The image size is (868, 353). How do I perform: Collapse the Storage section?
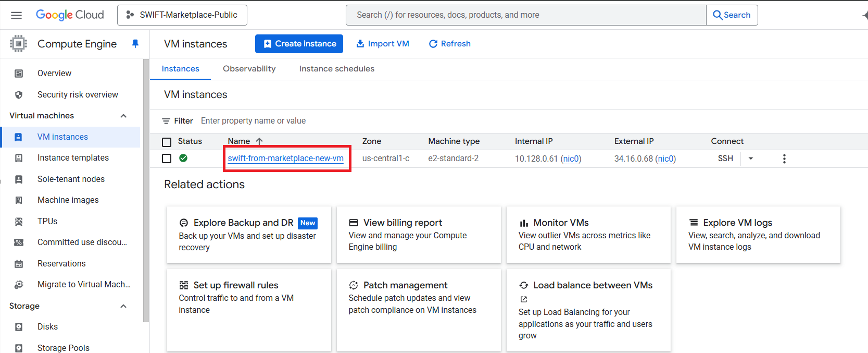pos(123,306)
